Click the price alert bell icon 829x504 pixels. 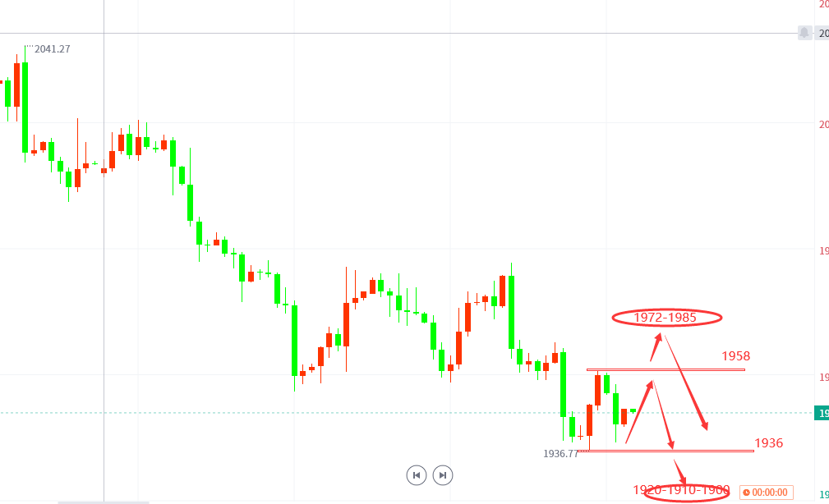tap(804, 33)
